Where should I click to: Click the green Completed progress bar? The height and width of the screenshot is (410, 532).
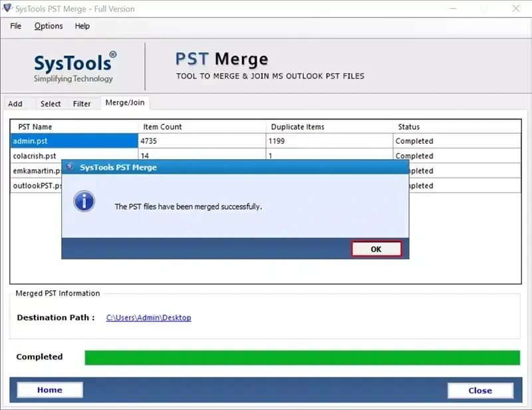302,357
